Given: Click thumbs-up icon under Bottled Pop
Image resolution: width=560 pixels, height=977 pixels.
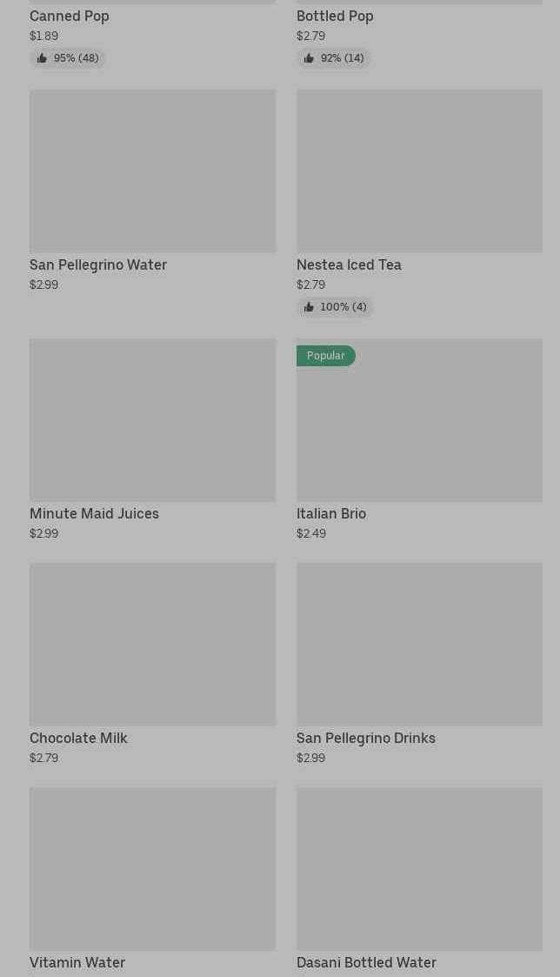Looking at the screenshot, I should (x=309, y=58).
